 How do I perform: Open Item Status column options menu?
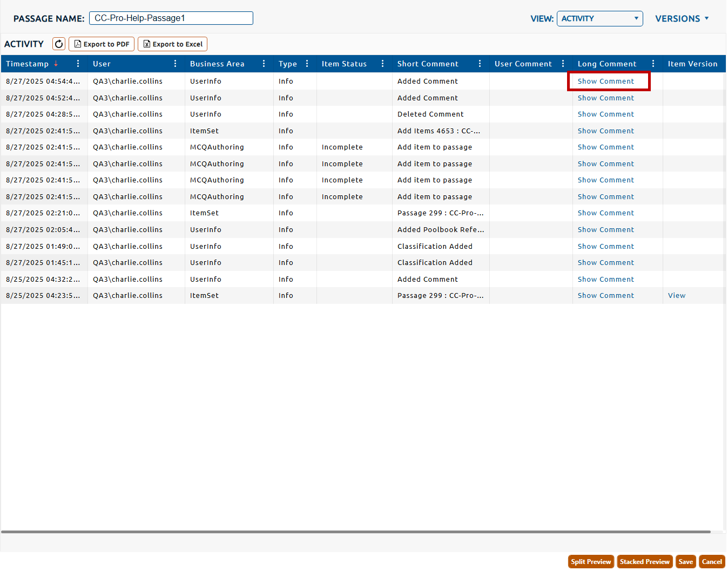(x=383, y=64)
